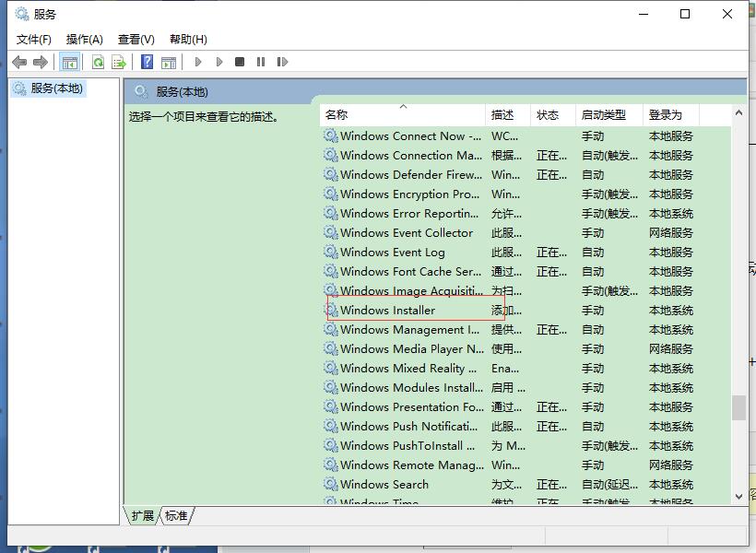Select the Windows PushToInstall service

click(x=526, y=445)
